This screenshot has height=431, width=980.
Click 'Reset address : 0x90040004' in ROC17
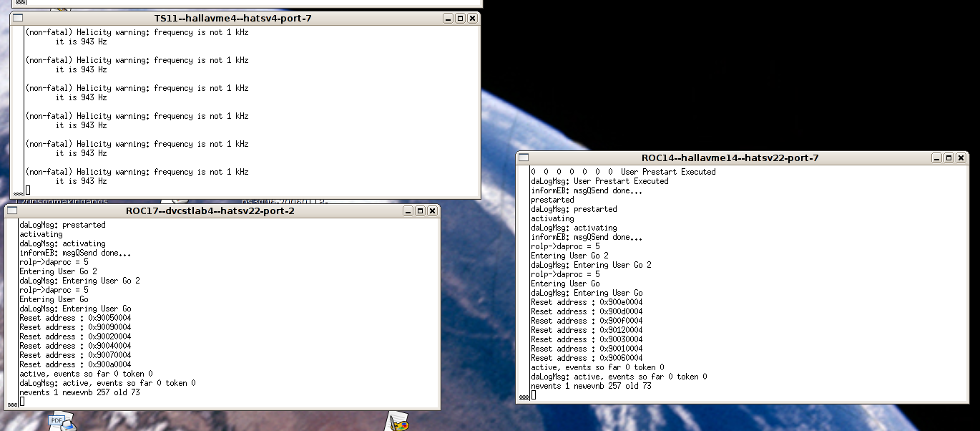tap(75, 346)
